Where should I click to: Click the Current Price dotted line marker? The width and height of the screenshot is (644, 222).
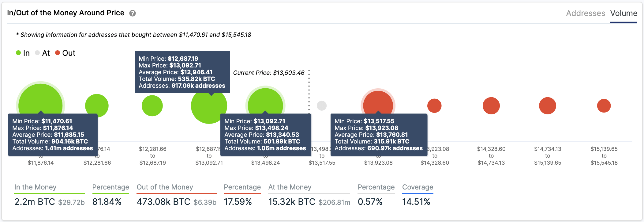309,91
